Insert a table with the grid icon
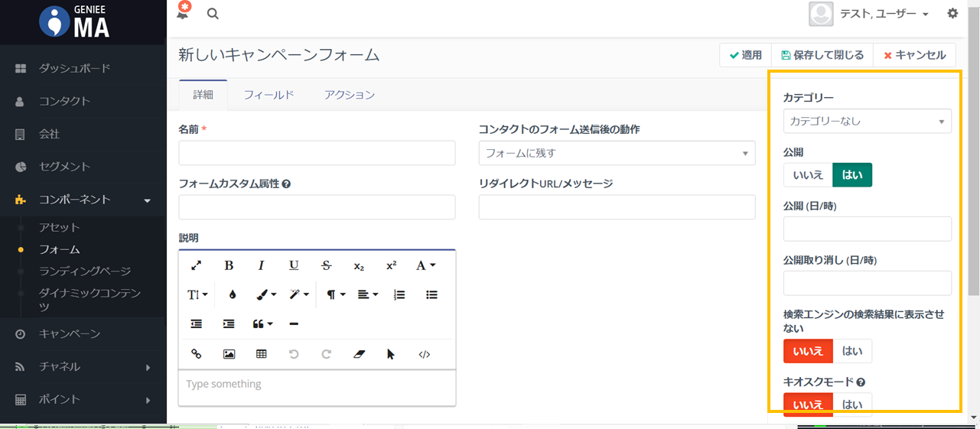Screen dimensions: 980x429 tap(261, 354)
